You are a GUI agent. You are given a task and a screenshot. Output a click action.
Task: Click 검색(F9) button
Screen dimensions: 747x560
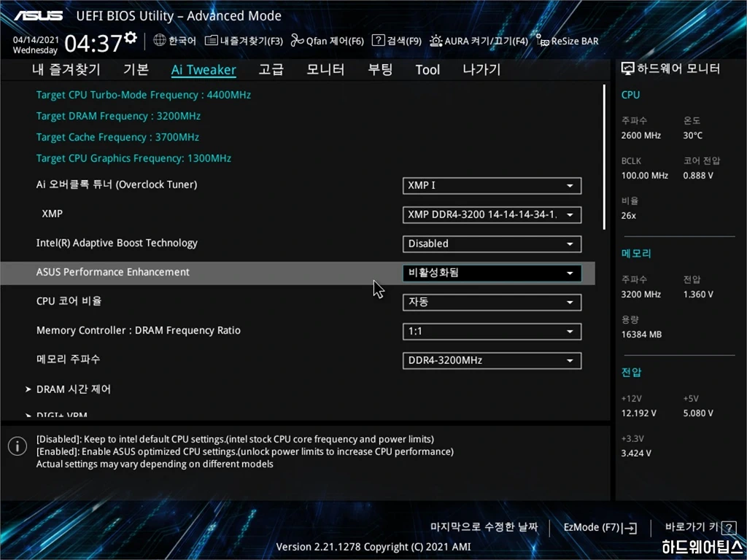pyautogui.click(x=396, y=41)
